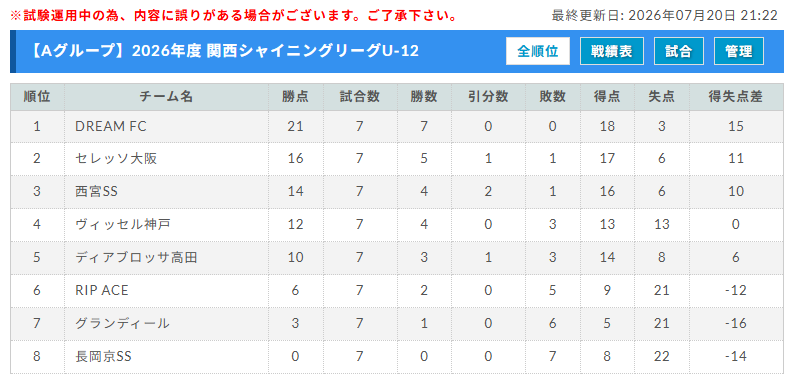
Task: Click the 試合数 column header
Action: tap(360, 97)
